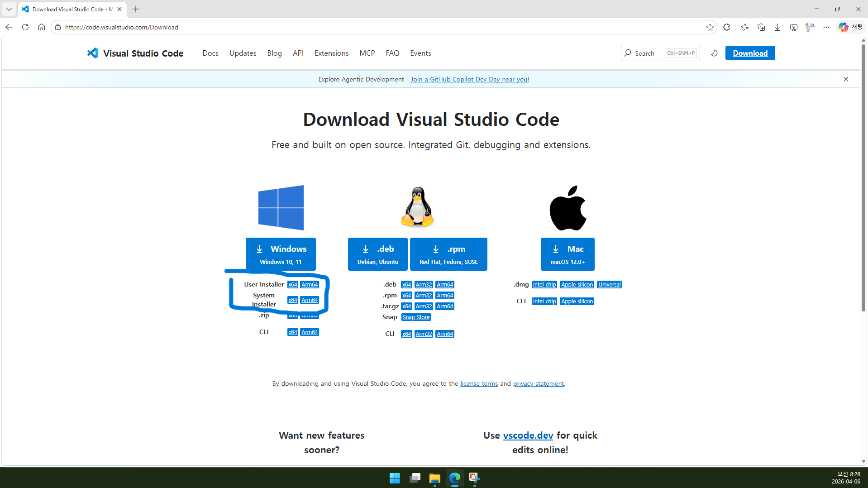The width and height of the screenshot is (868, 488).
Task: Open the API navigation item
Action: point(298,53)
